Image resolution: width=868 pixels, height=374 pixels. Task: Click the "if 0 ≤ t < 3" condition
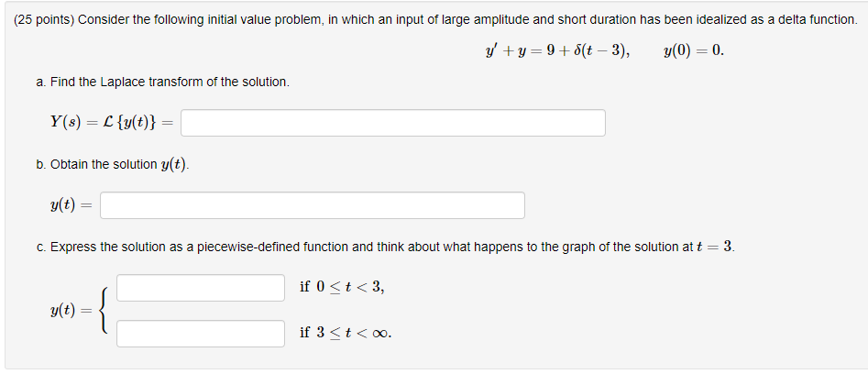point(342,287)
